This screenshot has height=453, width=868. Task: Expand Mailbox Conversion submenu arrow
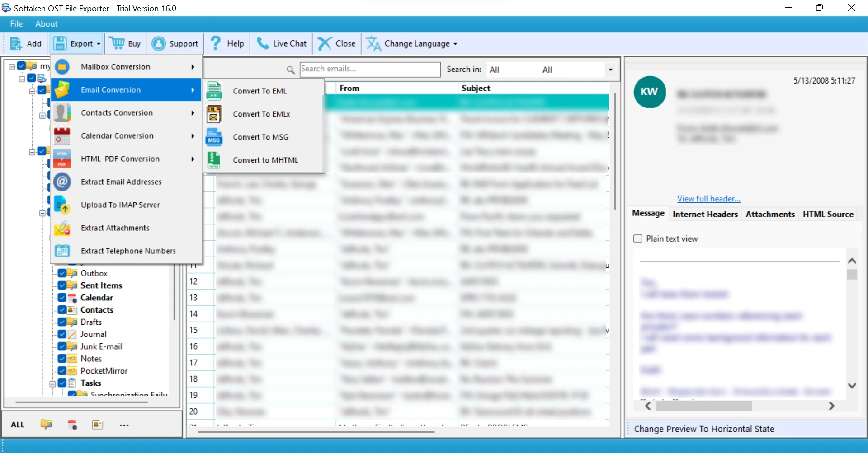tap(193, 67)
